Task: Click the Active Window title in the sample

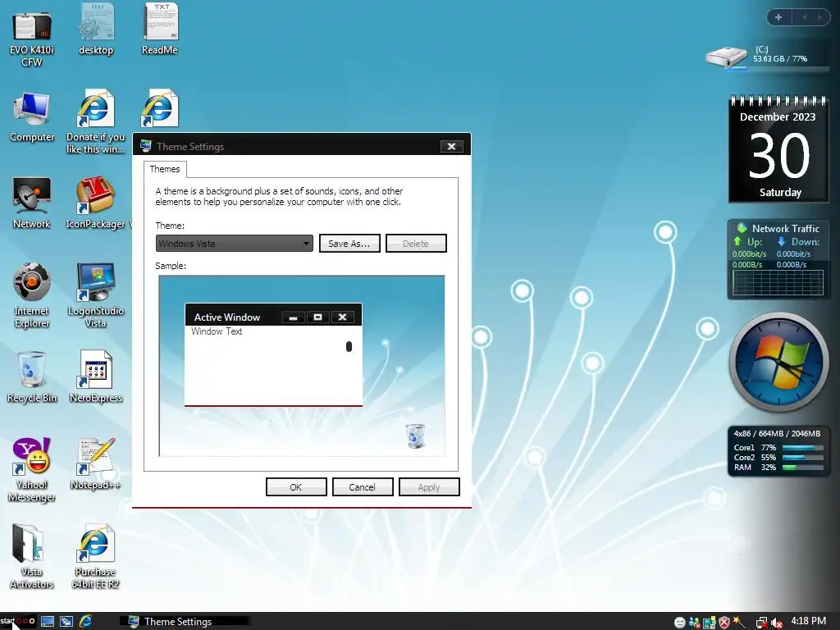Action: coord(227,317)
